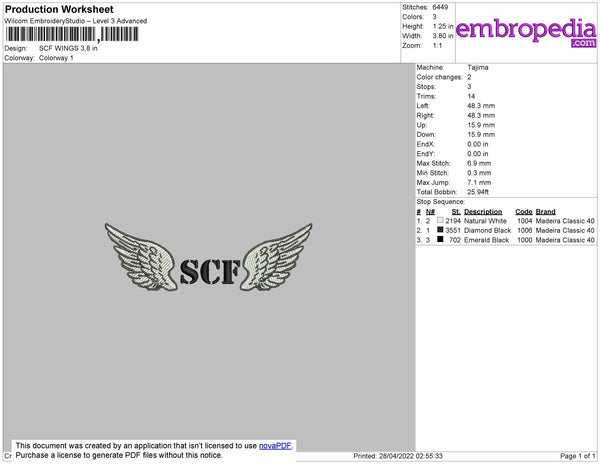Select the total bobbin value '25.94ft'
The height and width of the screenshot is (464, 600).
point(478,192)
